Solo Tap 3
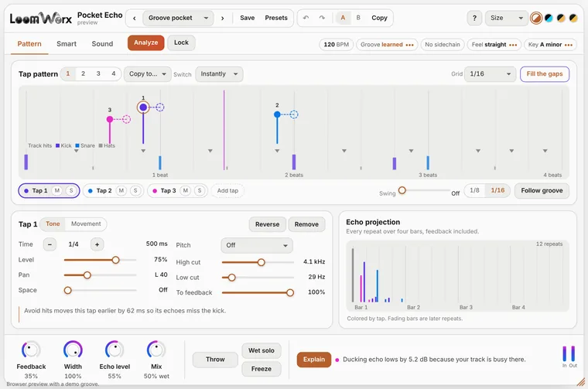 [200, 191]
